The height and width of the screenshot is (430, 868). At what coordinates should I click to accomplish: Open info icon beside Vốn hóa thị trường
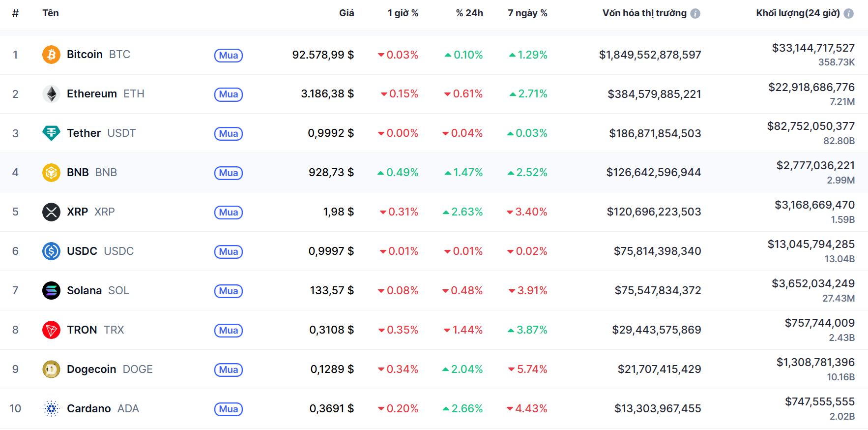click(695, 14)
